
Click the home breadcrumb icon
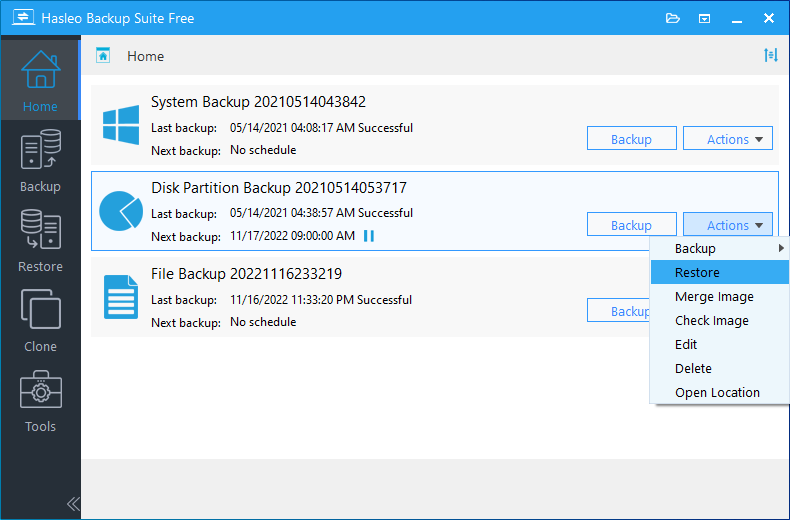pyautogui.click(x=103, y=55)
